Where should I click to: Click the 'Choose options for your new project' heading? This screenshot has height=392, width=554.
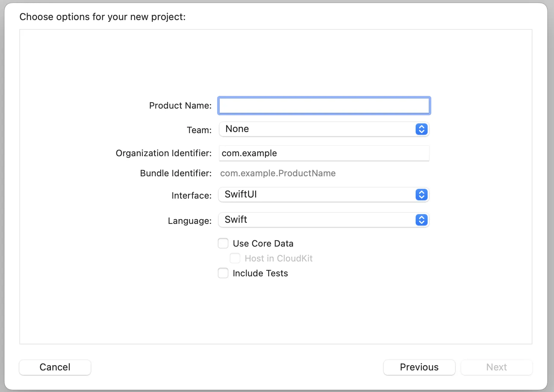tap(103, 17)
